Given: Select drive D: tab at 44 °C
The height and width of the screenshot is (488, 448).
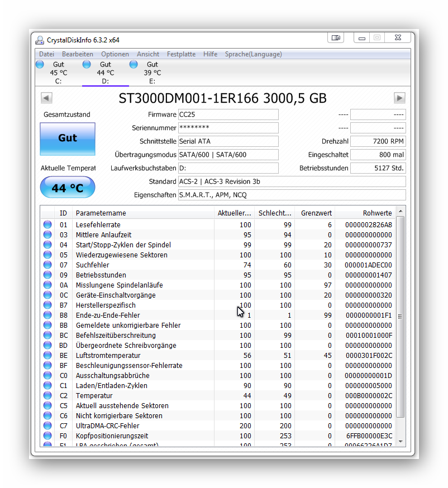Looking at the screenshot, I should tap(105, 73).
